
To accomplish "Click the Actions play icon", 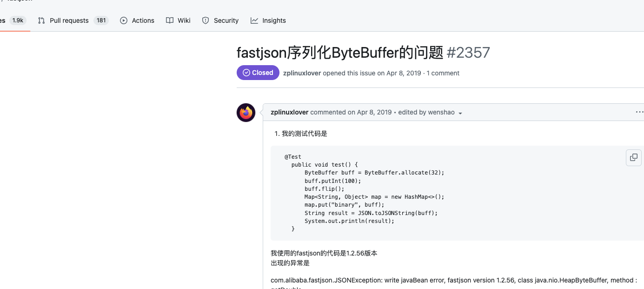I will coord(124,20).
